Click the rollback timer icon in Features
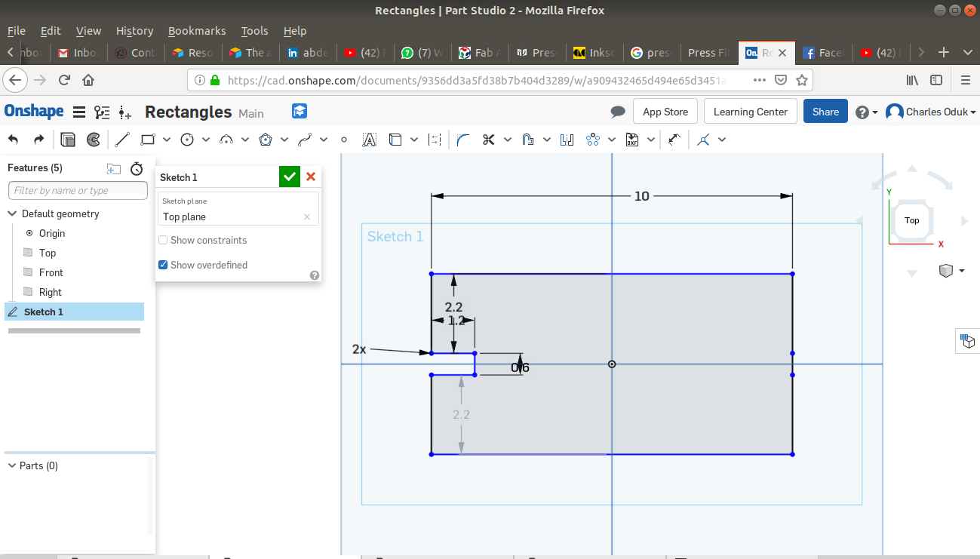980x559 pixels. click(137, 168)
